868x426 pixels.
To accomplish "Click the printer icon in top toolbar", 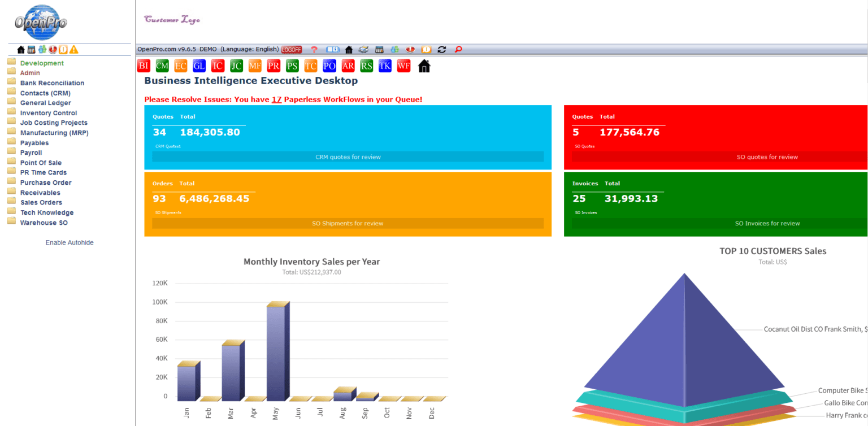I will [363, 50].
